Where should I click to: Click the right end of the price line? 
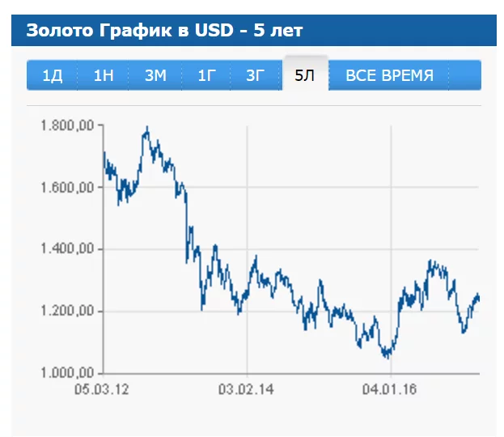point(478,299)
